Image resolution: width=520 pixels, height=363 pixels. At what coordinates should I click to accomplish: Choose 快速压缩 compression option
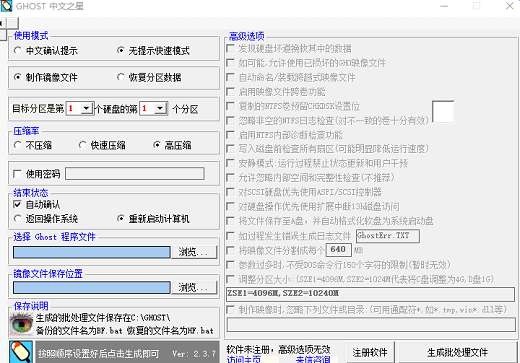pyautogui.click(x=82, y=145)
